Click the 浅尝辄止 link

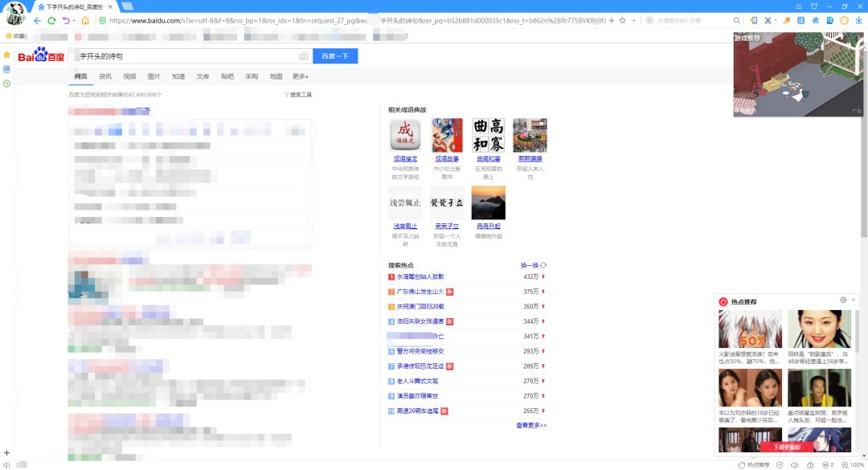(x=405, y=226)
